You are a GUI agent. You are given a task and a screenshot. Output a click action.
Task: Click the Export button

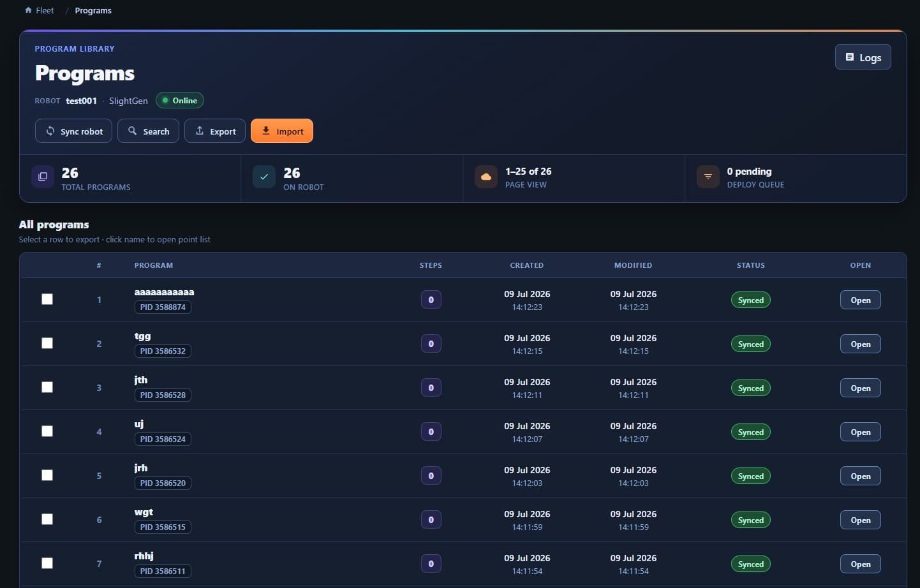[215, 131]
